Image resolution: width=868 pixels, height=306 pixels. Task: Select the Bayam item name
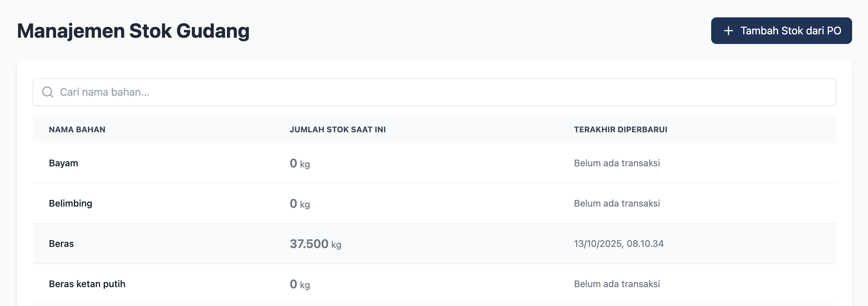coord(63,163)
